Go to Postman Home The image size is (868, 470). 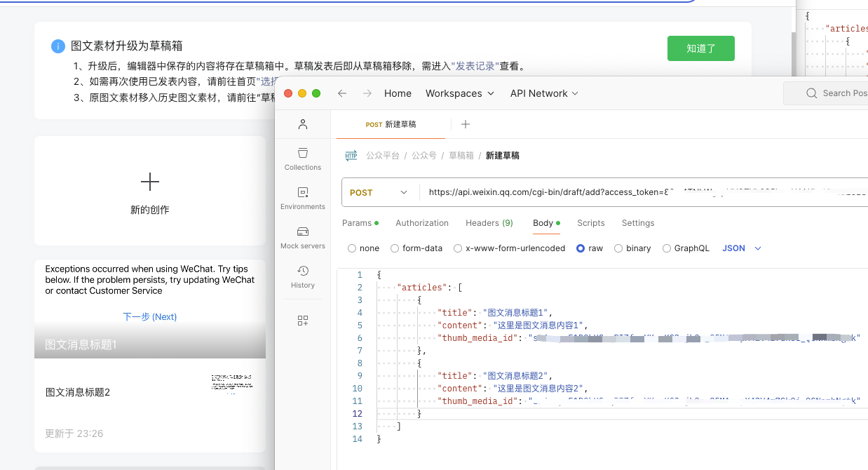coord(398,93)
